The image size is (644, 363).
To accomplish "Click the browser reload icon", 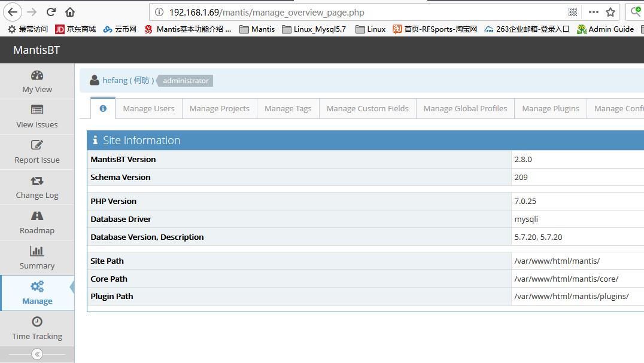I will (x=51, y=12).
